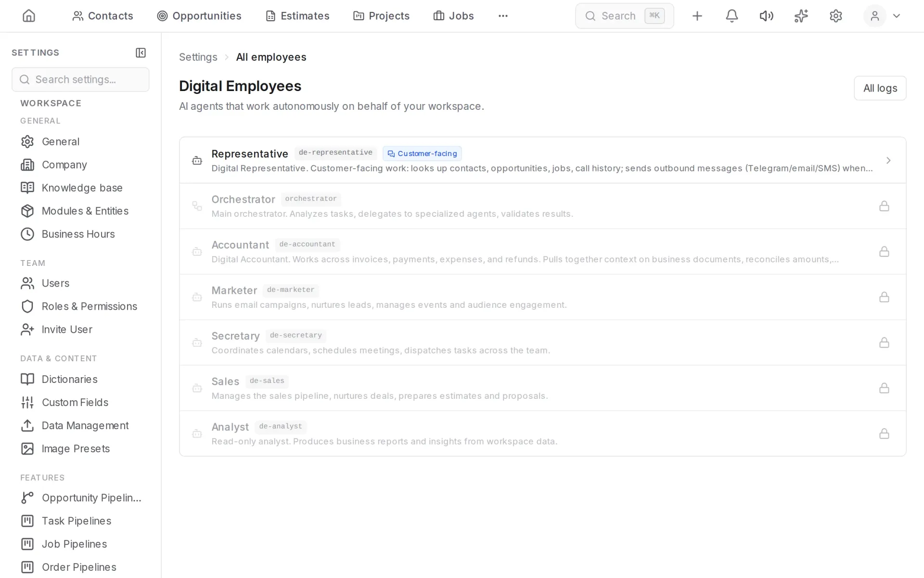Screen dimensions: 924x578
Task: Click the user avatar icon
Action: pyautogui.click(x=874, y=16)
